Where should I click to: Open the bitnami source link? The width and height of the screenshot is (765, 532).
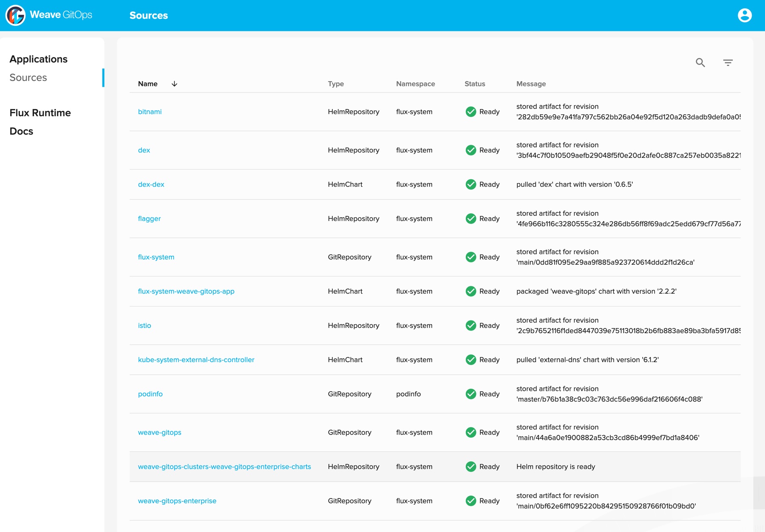pyautogui.click(x=150, y=112)
